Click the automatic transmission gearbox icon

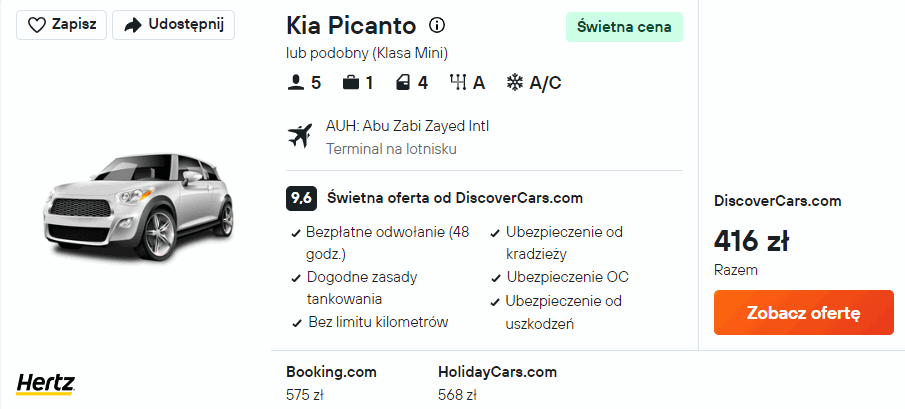(460, 83)
